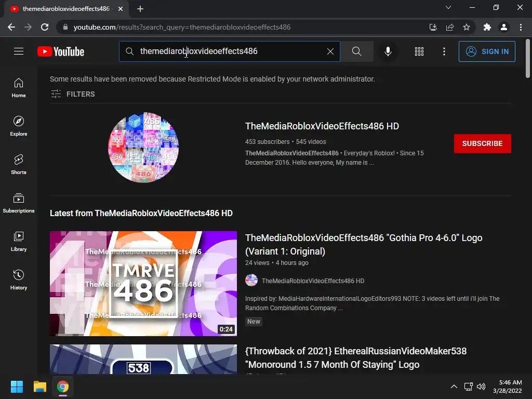Open the Chrome extensions puzzle icon
The width and height of the screenshot is (532, 399).
tap(487, 27)
